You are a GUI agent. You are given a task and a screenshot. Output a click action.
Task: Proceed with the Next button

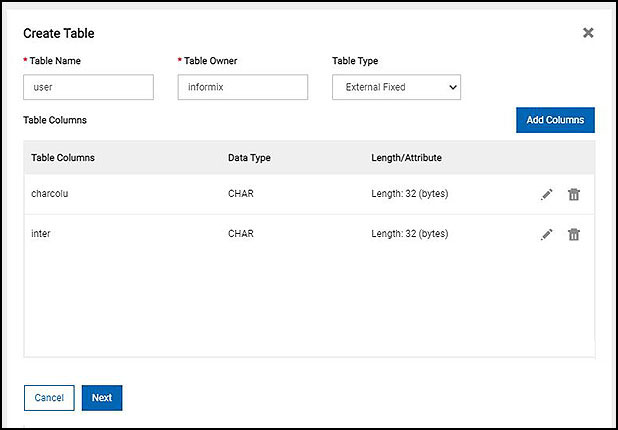pos(101,397)
